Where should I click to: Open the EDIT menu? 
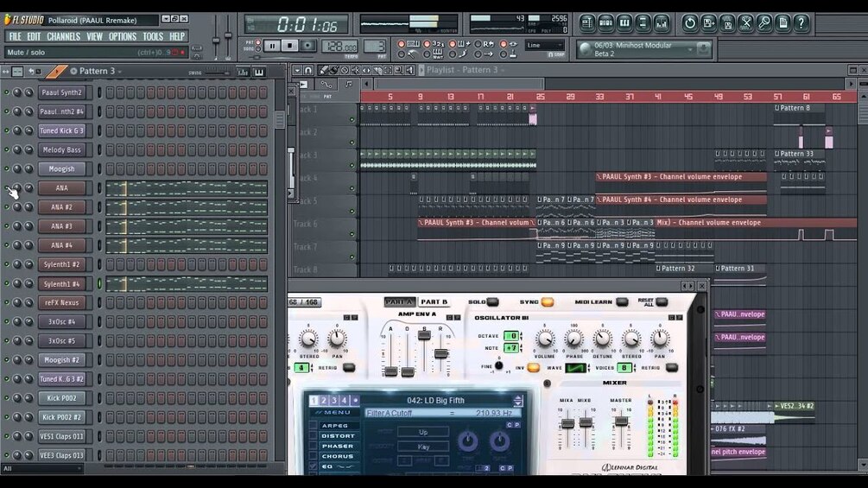[x=34, y=36]
